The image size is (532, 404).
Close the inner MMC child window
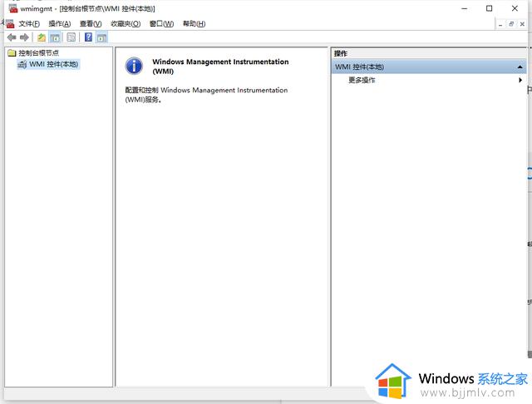[x=522, y=24]
